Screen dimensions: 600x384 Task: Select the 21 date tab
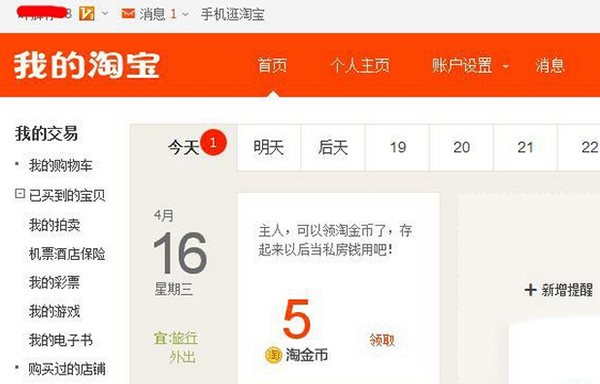coord(525,147)
